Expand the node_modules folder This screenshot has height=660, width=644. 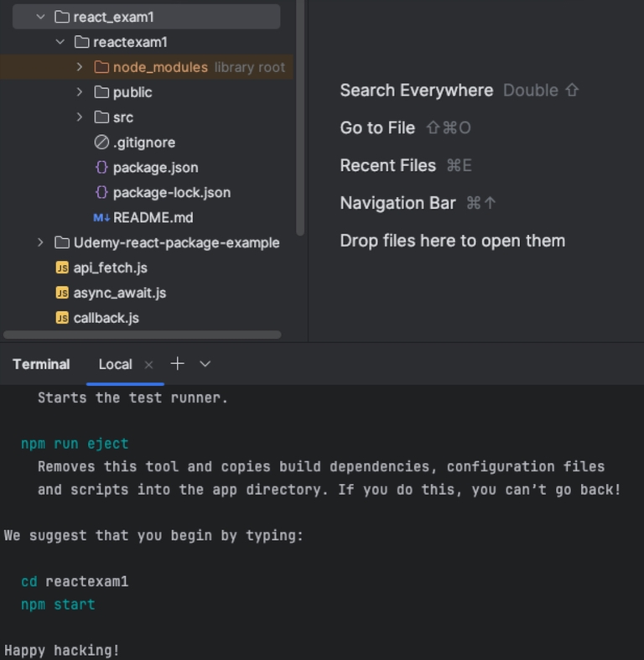click(x=80, y=67)
